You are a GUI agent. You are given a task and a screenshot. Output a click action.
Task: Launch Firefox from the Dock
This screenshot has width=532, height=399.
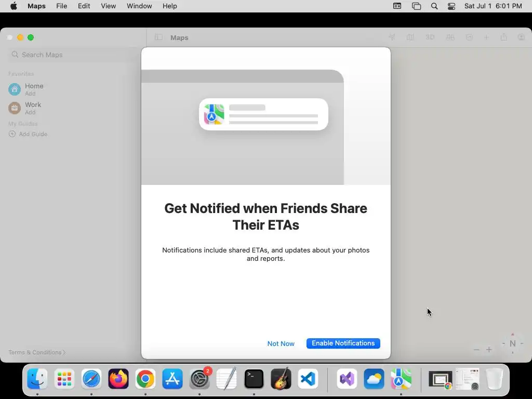coord(118,379)
